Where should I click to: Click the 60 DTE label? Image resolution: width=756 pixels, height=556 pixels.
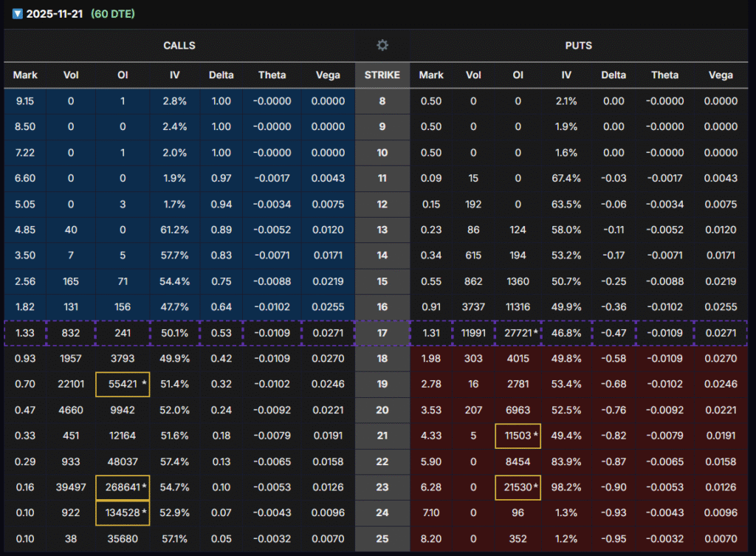pyautogui.click(x=113, y=14)
